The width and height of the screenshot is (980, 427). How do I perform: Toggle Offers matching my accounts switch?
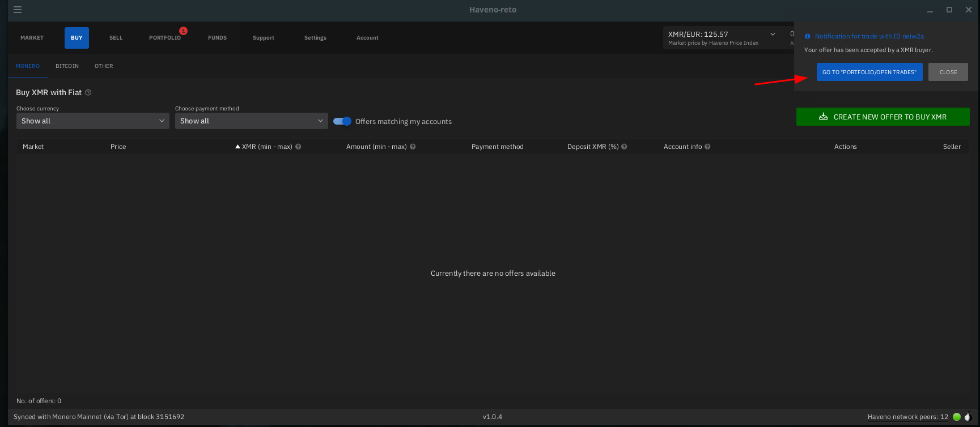(x=342, y=121)
